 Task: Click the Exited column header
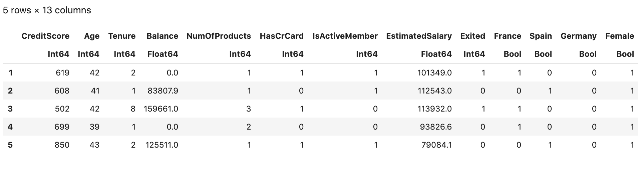coord(472,36)
